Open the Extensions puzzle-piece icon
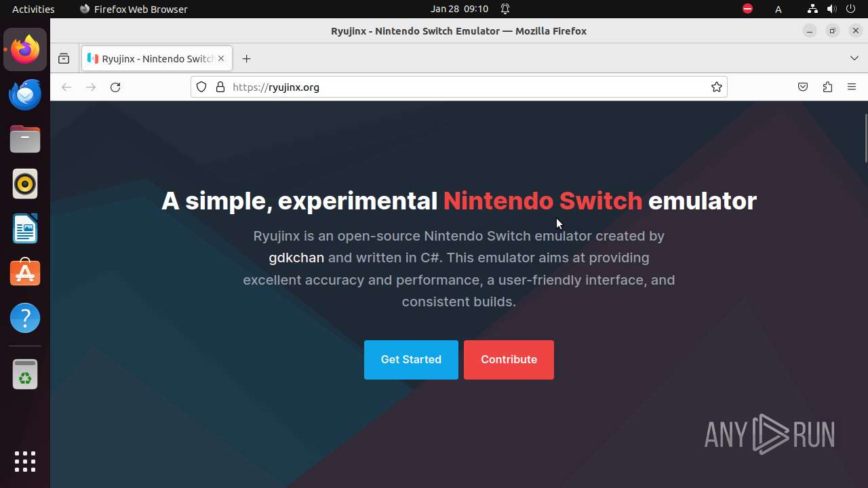 click(827, 87)
